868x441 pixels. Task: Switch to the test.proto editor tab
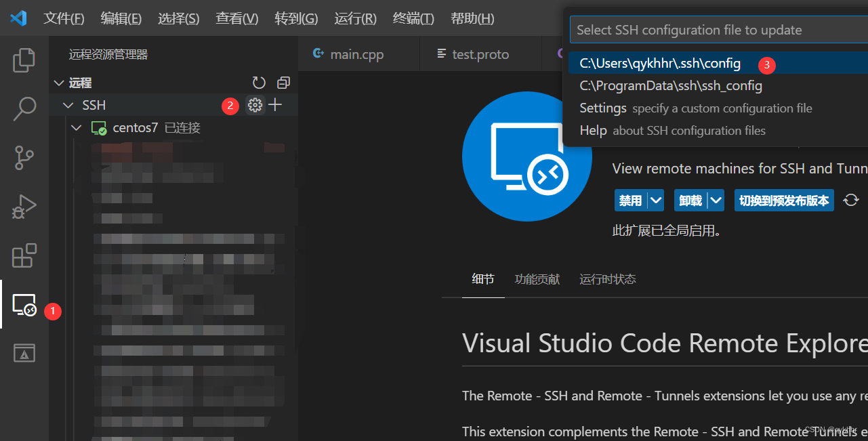[480, 54]
